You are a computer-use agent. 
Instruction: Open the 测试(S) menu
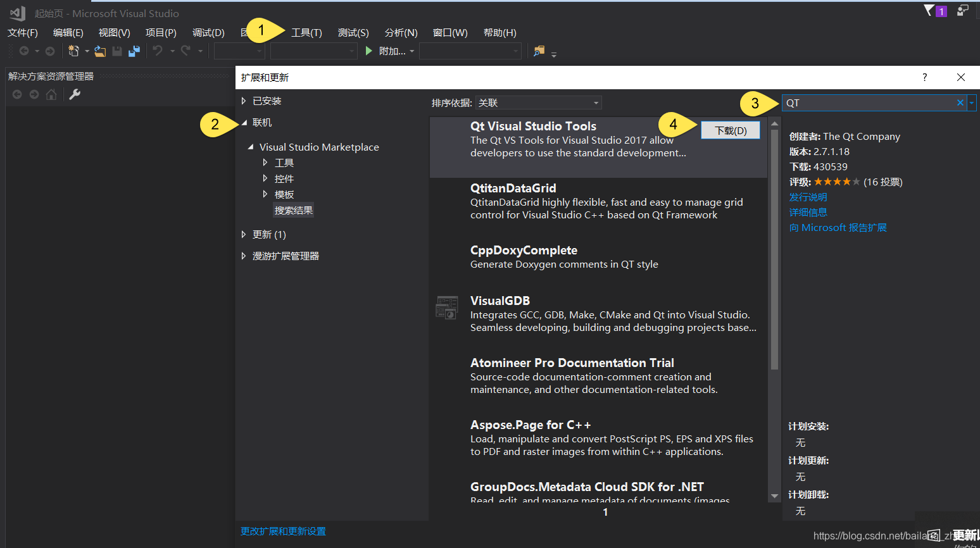(353, 33)
